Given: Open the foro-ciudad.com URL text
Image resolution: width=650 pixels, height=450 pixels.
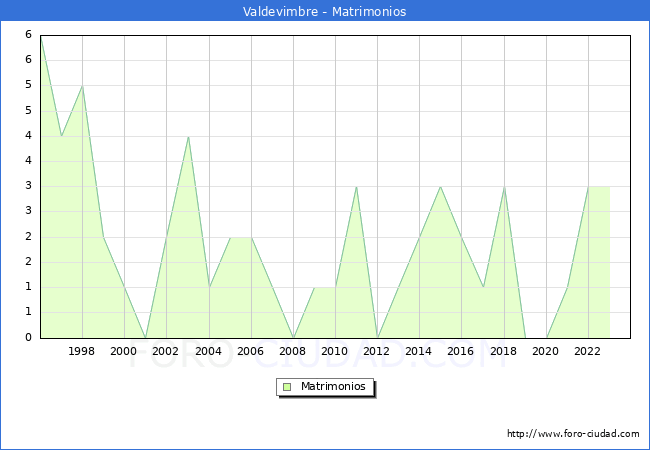Looking at the screenshot, I should pyautogui.click(x=573, y=434).
